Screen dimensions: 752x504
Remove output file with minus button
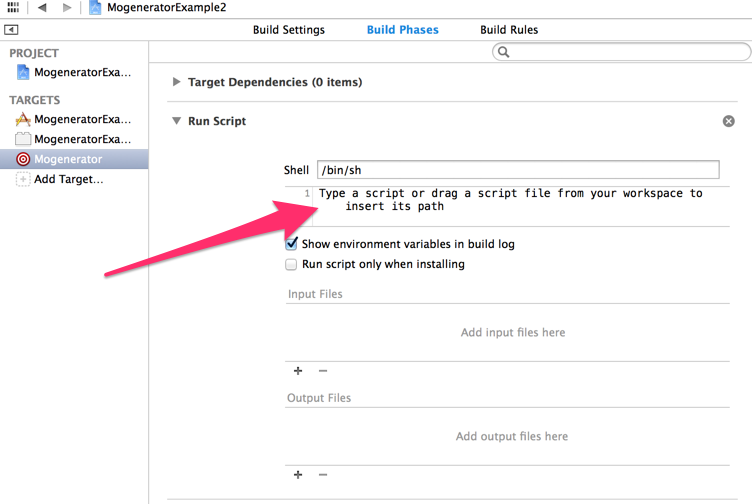[x=322, y=474]
